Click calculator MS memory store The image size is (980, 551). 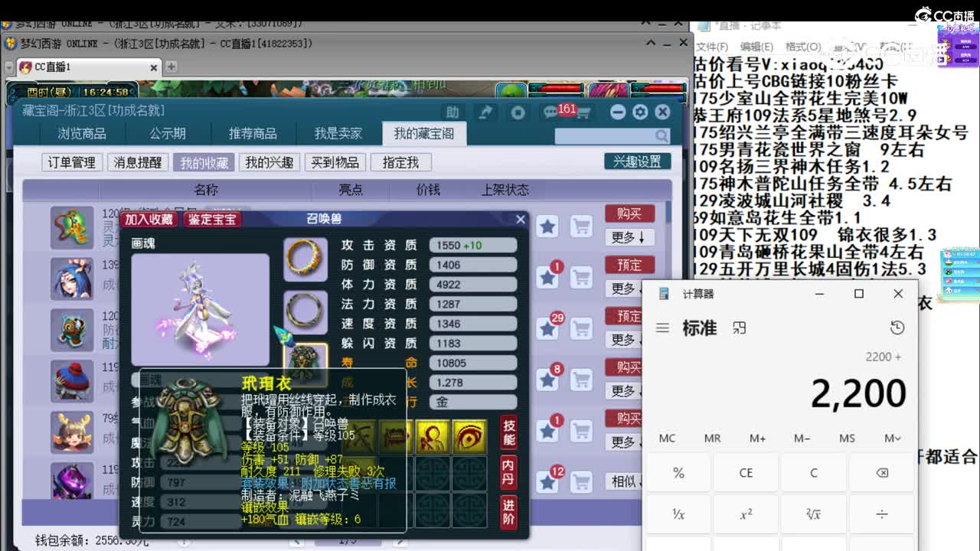(848, 439)
